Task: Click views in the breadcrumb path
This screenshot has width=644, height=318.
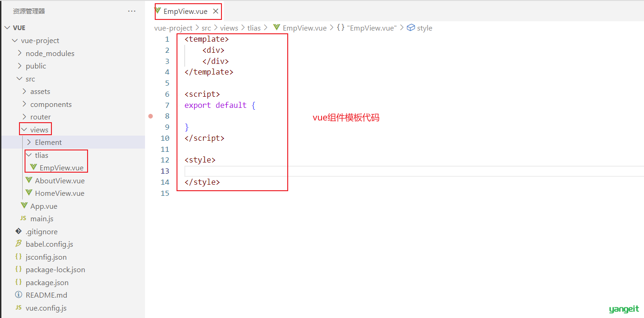Action: tap(229, 28)
